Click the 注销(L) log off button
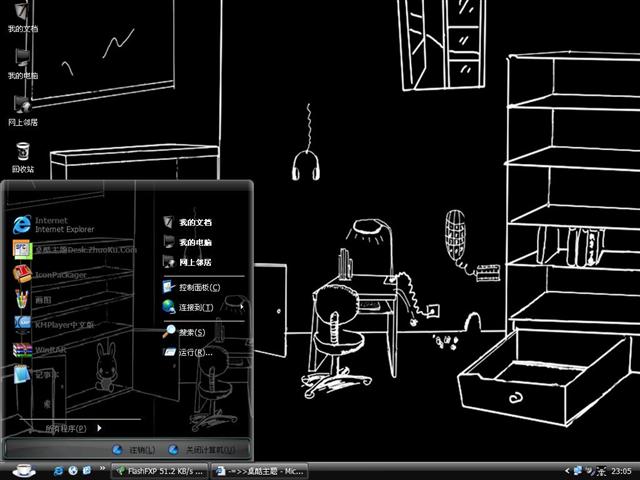This screenshot has height=480, width=640. click(x=133, y=450)
